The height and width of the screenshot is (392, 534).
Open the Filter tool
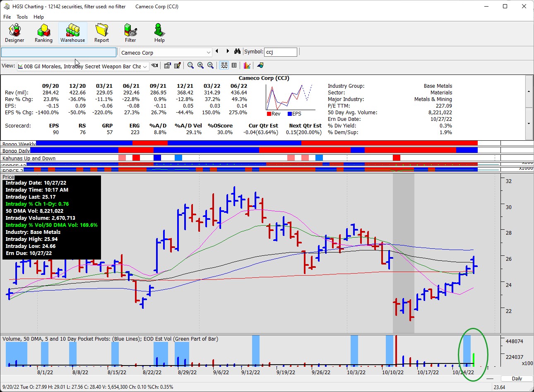point(130,33)
